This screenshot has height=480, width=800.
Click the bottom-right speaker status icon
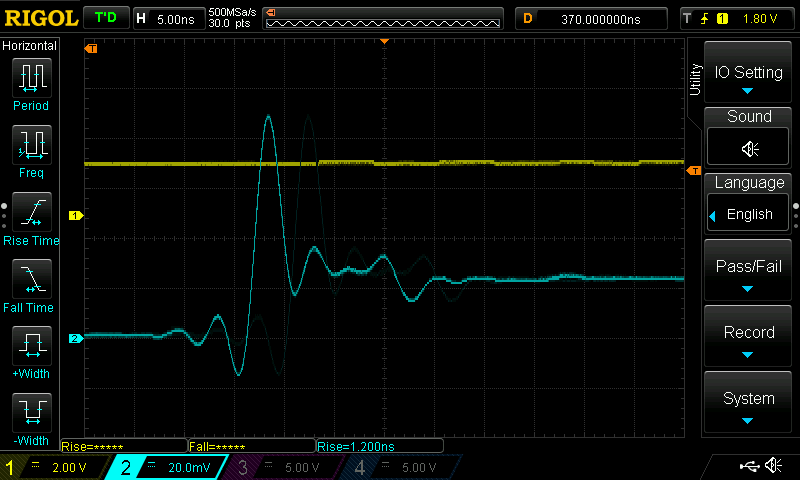click(x=773, y=465)
